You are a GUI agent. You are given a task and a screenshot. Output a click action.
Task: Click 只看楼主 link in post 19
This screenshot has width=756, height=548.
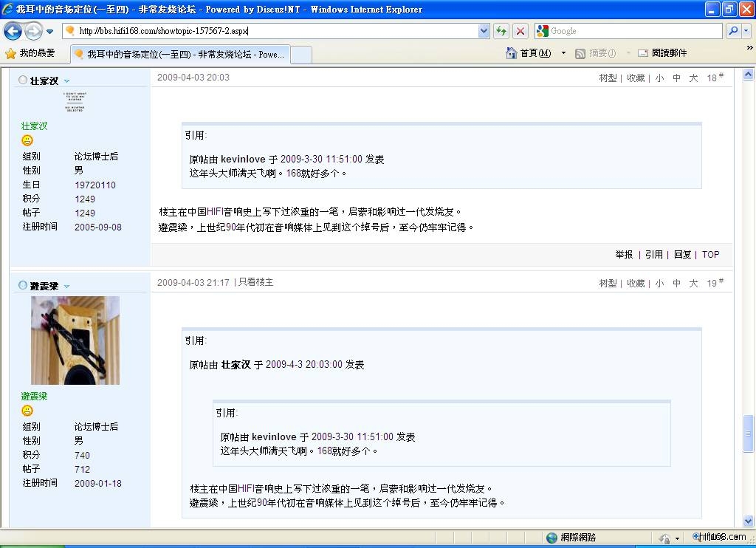pyautogui.click(x=255, y=282)
